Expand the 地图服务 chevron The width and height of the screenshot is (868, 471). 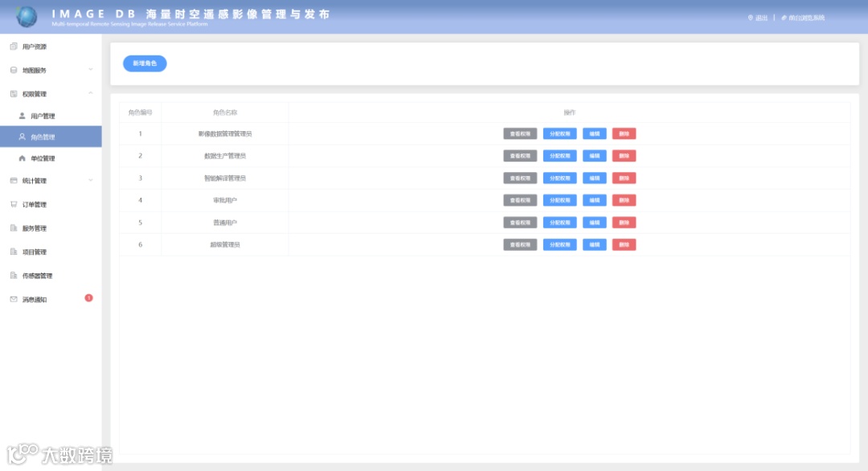[91, 70]
